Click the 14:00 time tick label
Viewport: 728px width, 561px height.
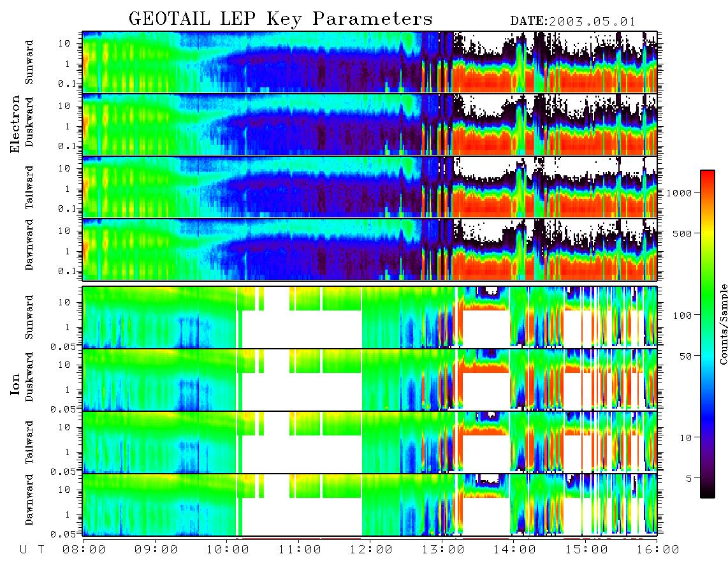point(515,550)
